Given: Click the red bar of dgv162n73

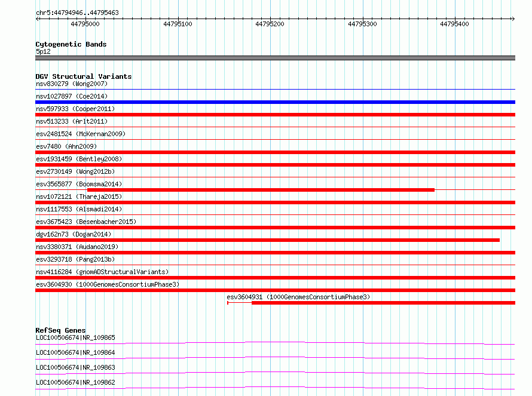Looking at the screenshot, I should 267,240.
